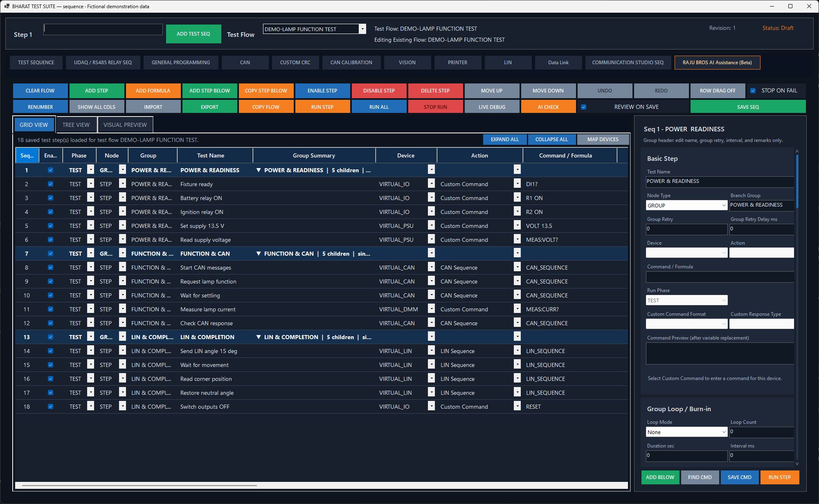Open Phase dropdown for Ignition relay ON row
This screenshot has height=504, width=819.
point(91,211)
